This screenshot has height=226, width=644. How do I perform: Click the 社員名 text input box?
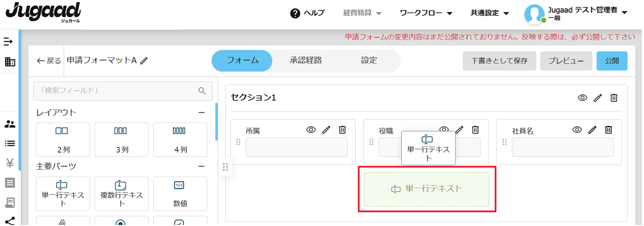[563, 147]
